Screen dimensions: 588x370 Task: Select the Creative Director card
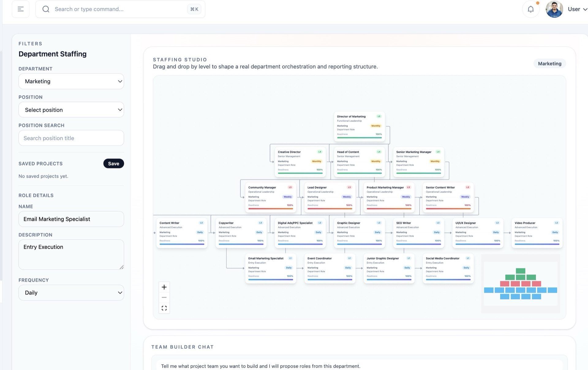(x=300, y=163)
